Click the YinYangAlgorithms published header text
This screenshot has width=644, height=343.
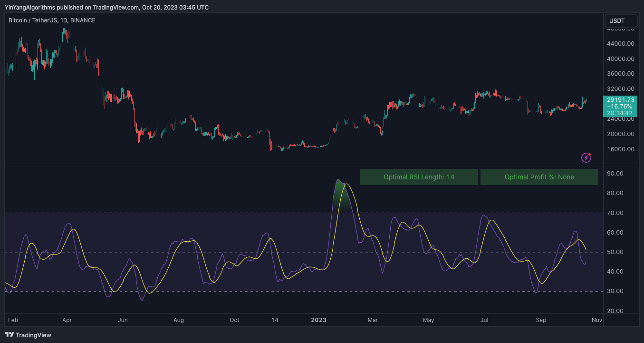point(106,7)
